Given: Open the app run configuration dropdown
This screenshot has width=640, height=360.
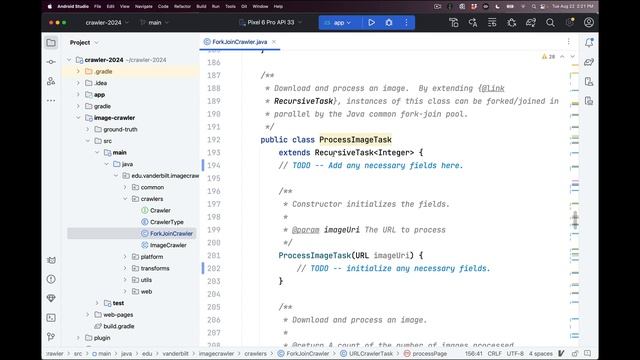Looking at the screenshot, I should tap(338, 23).
